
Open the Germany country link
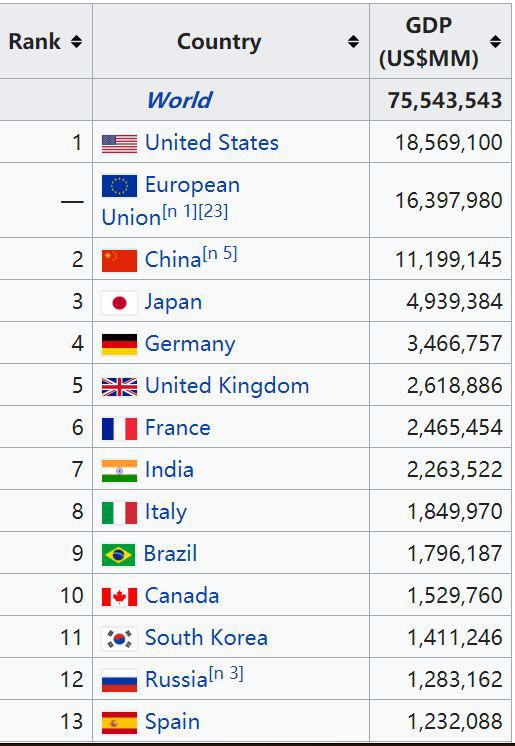pyautogui.click(x=190, y=344)
